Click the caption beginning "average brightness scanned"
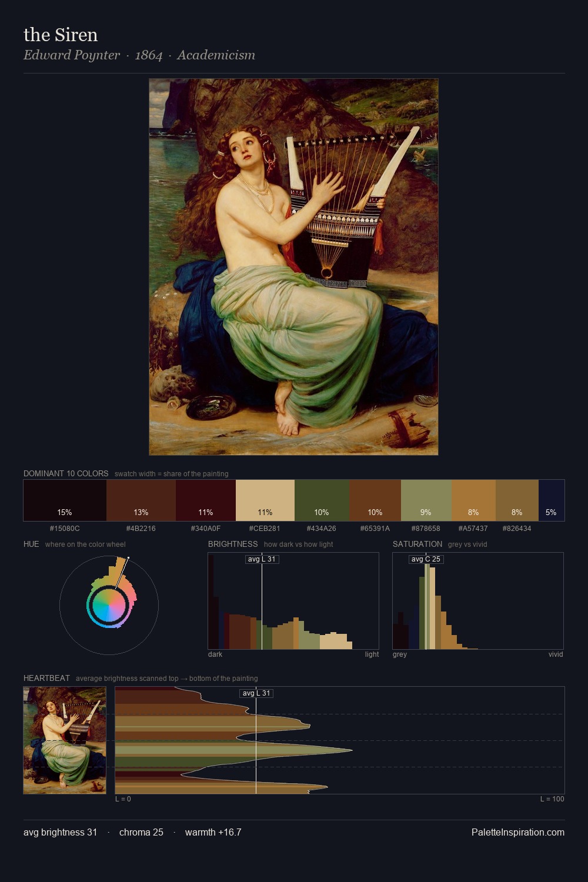Image resolution: width=588 pixels, height=882 pixels. pyautogui.click(x=167, y=679)
